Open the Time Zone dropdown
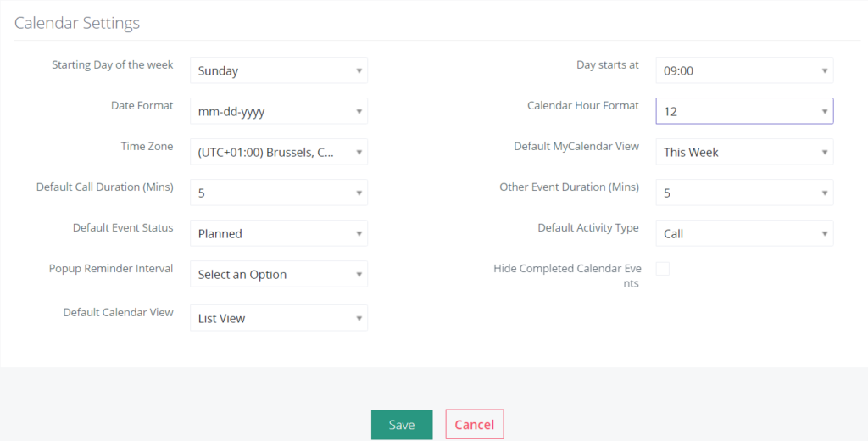The image size is (868, 441). (x=278, y=152)
